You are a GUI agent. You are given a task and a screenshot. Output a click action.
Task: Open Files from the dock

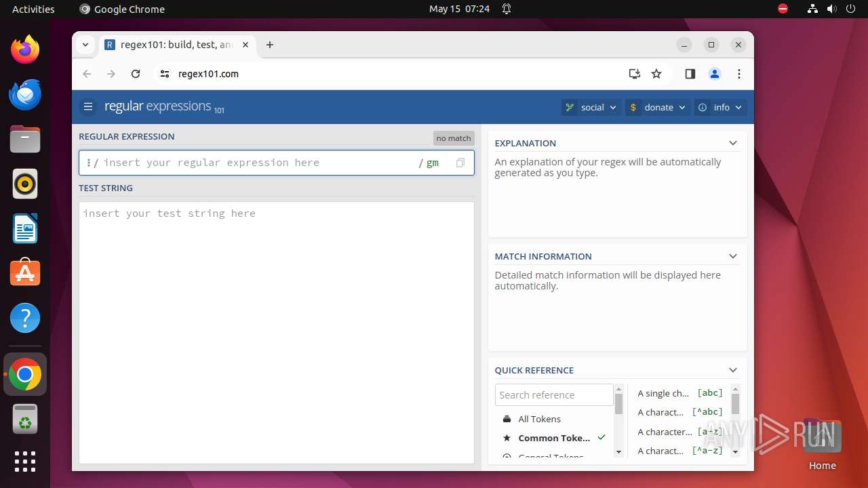click(25, 139)
